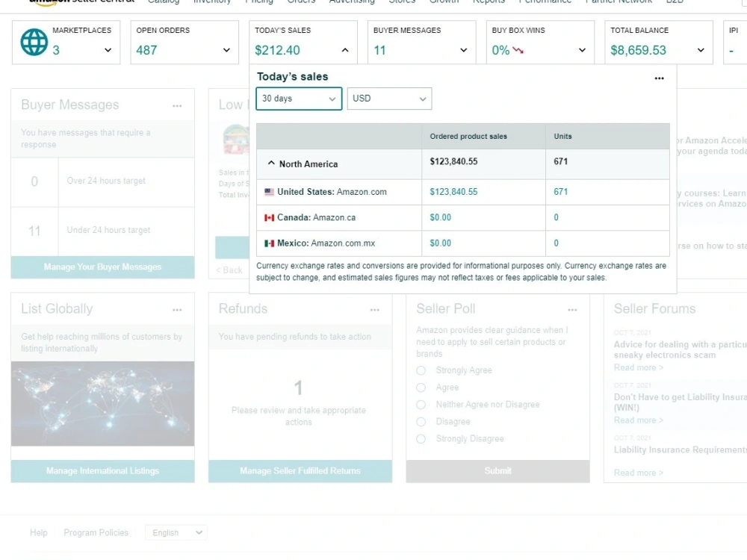Open the Orders menu
Viewport: 747px width, 560px height.
tap(301, 1)
